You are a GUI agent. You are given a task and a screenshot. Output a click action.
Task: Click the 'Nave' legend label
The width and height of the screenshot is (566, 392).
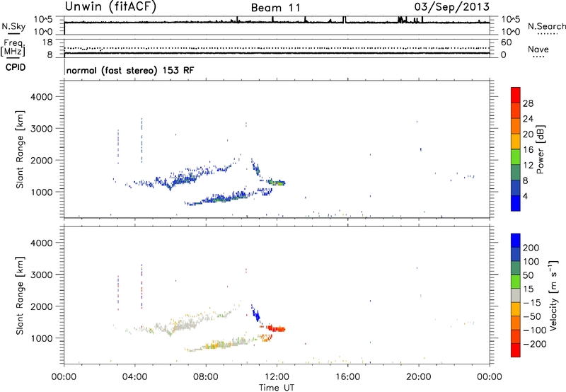[x=538, y=49]
